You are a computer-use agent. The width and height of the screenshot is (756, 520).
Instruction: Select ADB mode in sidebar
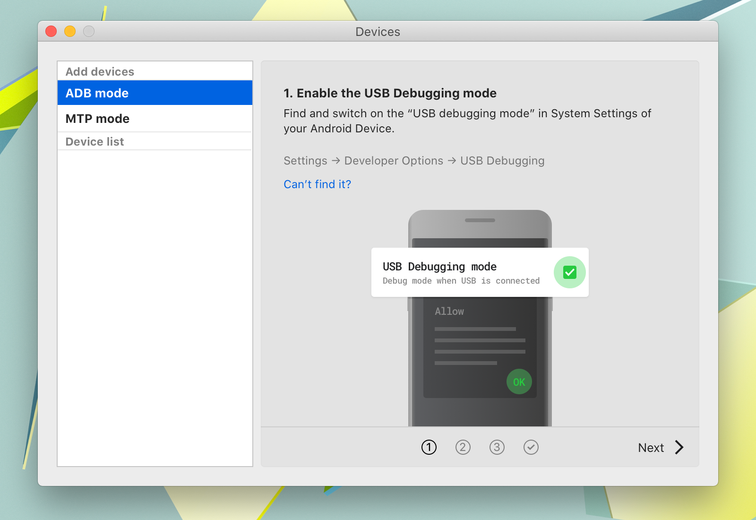155,93
